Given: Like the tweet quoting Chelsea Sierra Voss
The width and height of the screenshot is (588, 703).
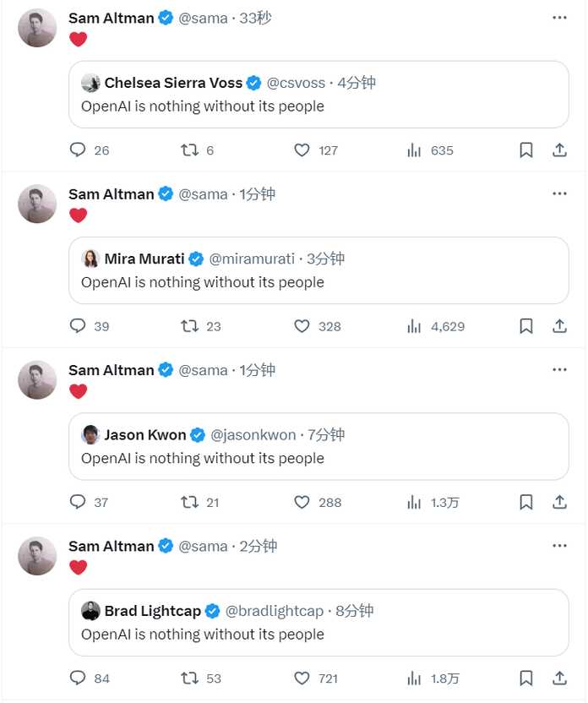Looking at the screenshot, I should (302, 150).
